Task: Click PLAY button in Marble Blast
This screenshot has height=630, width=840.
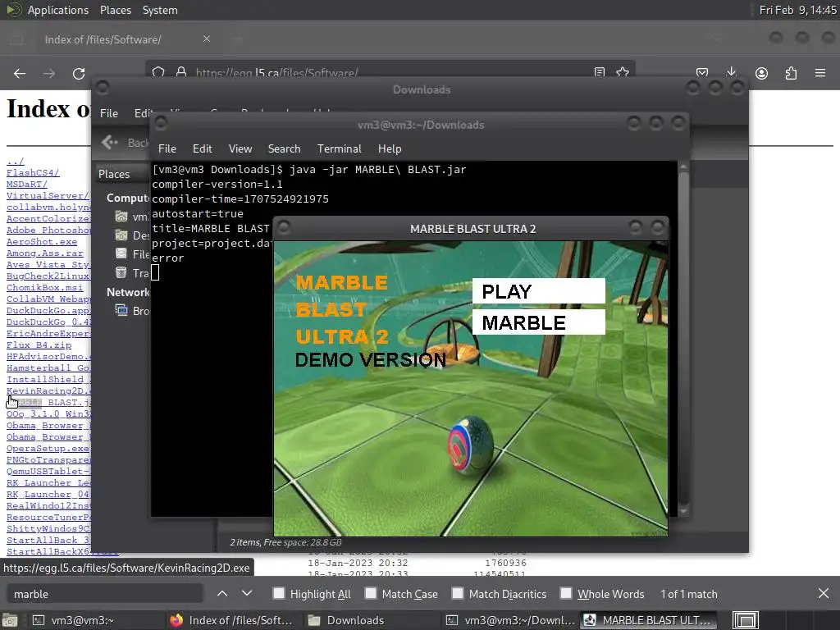Action: click(538, 291)
